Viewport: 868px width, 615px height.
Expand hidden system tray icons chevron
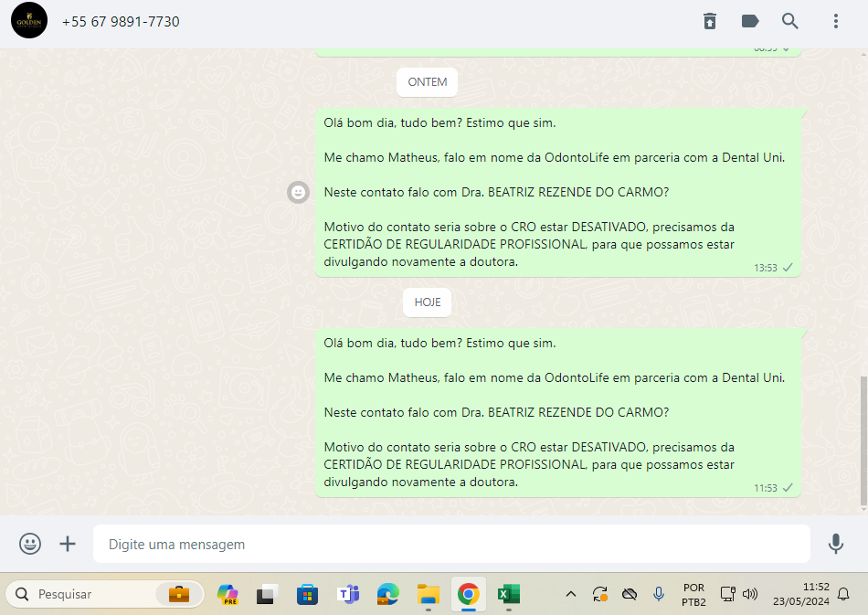571,595
